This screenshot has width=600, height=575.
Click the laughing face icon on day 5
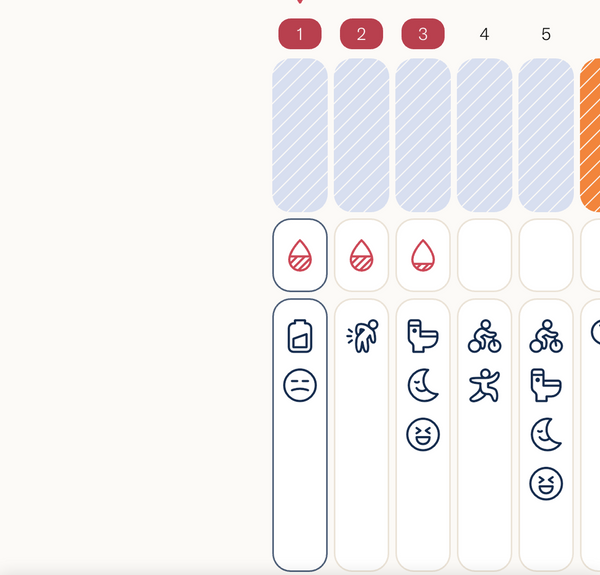pos(546,484)
